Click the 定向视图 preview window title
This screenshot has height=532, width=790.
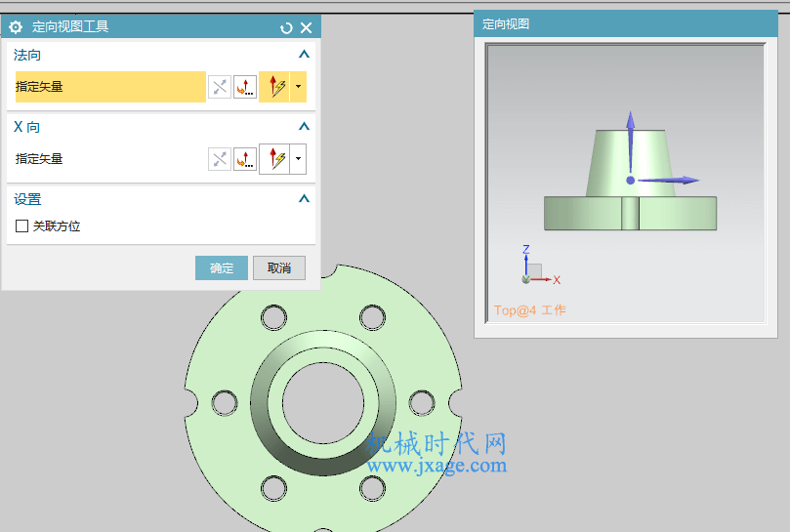[x=506, y=24]
